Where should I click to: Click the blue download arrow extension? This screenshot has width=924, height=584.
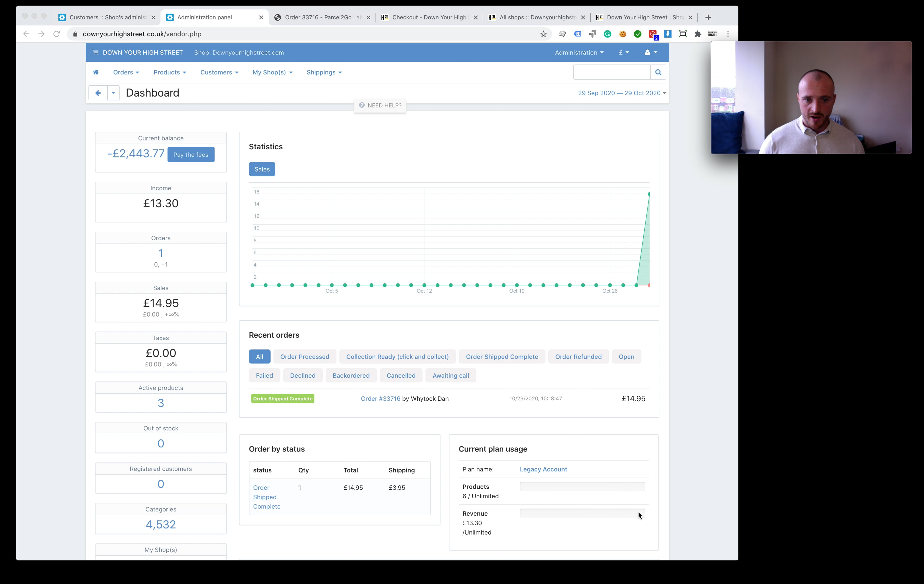pyautogui.click(x=668, y=34)
